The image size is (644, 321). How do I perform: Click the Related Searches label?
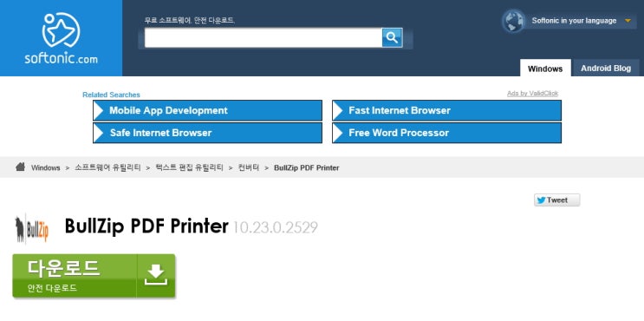pos(111,95)
